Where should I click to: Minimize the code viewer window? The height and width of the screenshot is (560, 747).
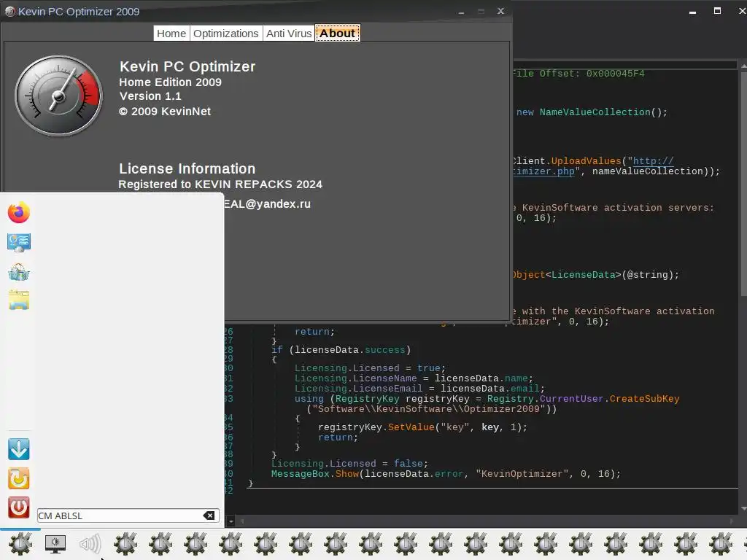click(x=693, y=12)
